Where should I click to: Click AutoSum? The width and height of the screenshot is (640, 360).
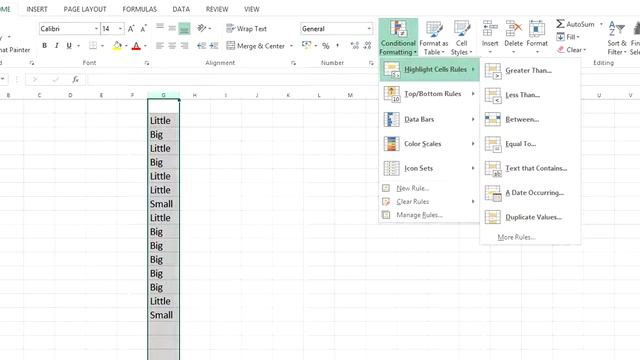576,24
